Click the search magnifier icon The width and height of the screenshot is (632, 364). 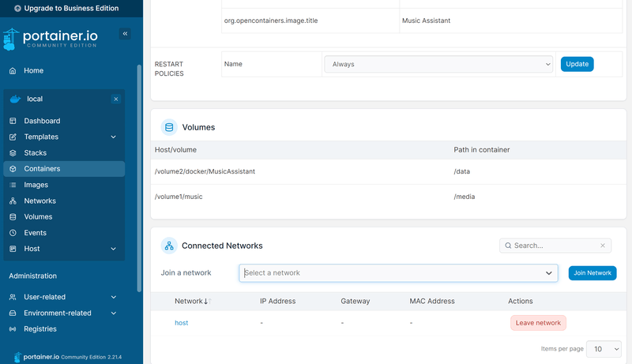point(508,246)
